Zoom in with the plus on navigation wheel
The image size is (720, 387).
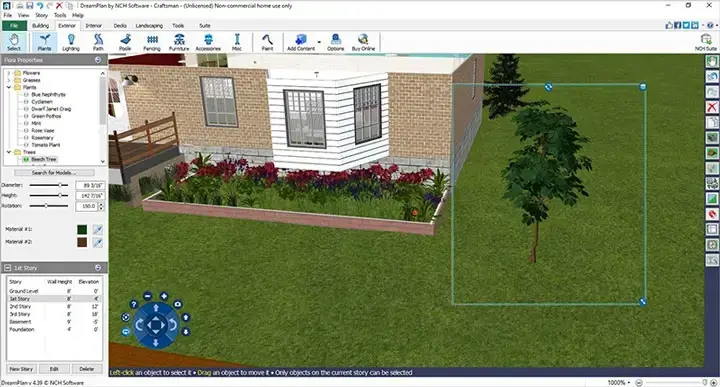[164, 296]
